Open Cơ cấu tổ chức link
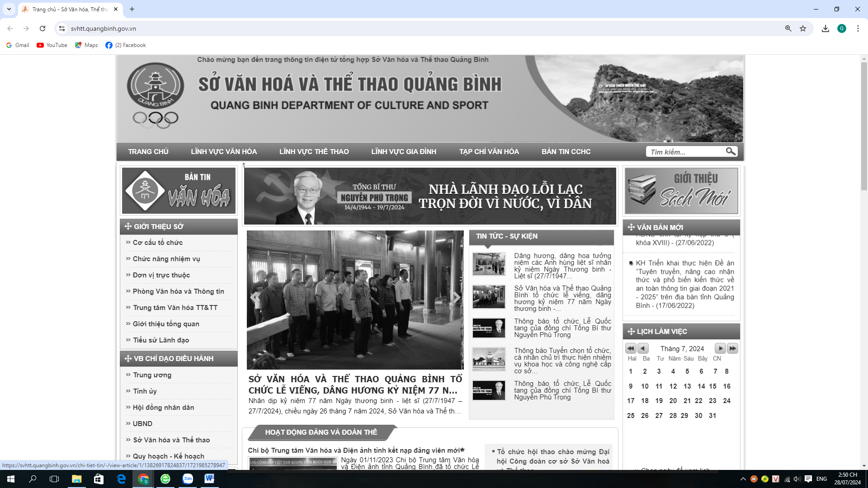868x488 pixels. coord(158,243)
